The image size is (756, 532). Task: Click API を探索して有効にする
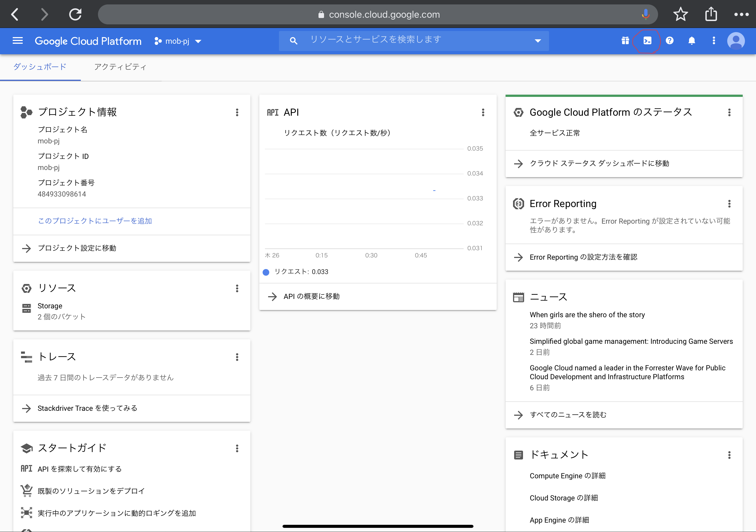[80, 469]
